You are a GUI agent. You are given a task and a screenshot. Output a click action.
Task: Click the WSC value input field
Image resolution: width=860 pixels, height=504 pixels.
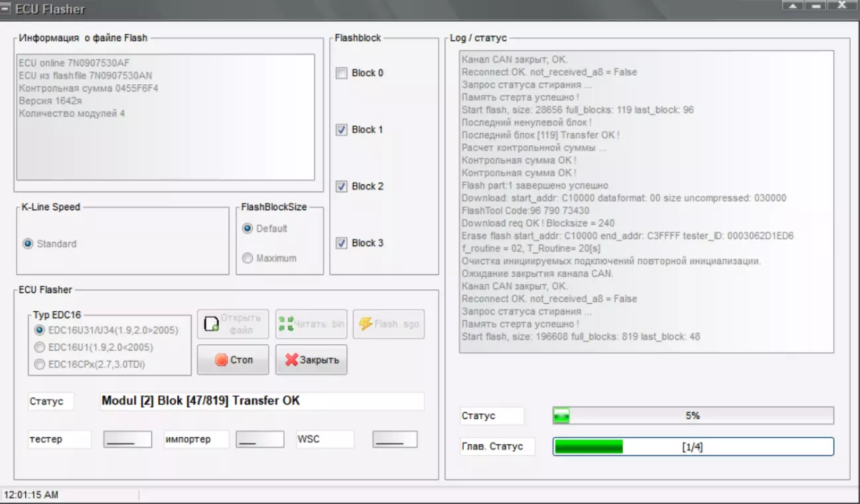pos(395,439)
